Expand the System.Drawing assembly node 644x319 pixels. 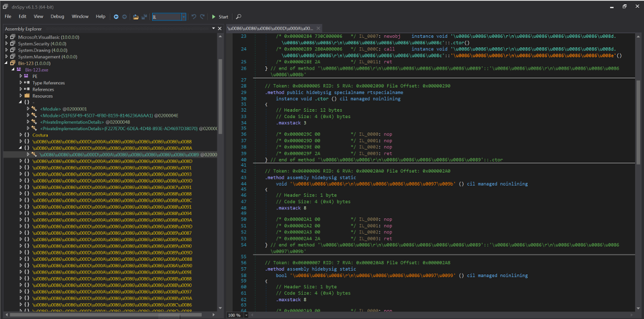pyautogui.click(x=6, y=50)
